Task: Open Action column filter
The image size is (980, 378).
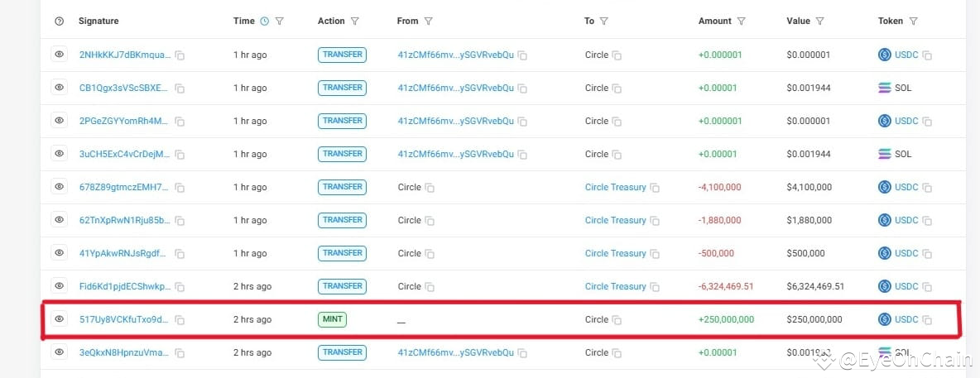Action: click(355, 22)
